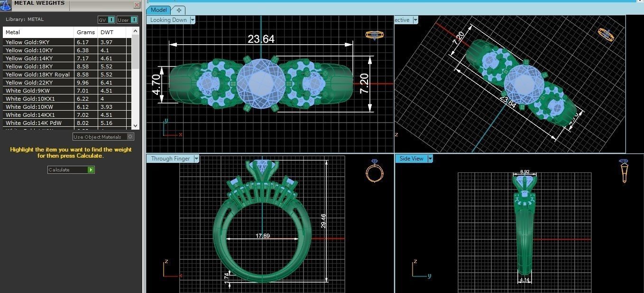Click the 6.41 DWT value cell
Screen dimensions: 644x293
coord(112,83)
